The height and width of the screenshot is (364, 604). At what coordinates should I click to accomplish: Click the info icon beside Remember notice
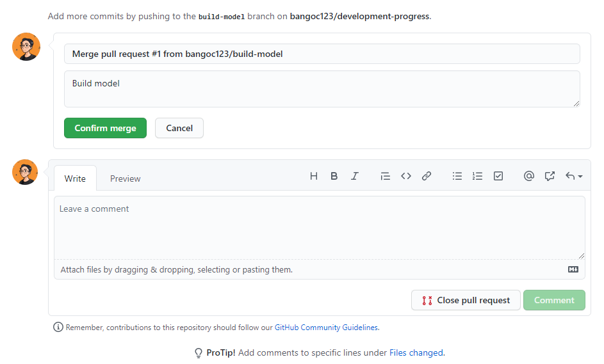[x=58, y=327]
